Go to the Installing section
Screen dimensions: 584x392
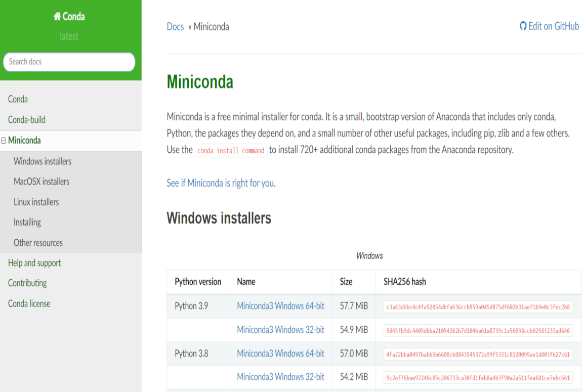[x=27, y=222]
